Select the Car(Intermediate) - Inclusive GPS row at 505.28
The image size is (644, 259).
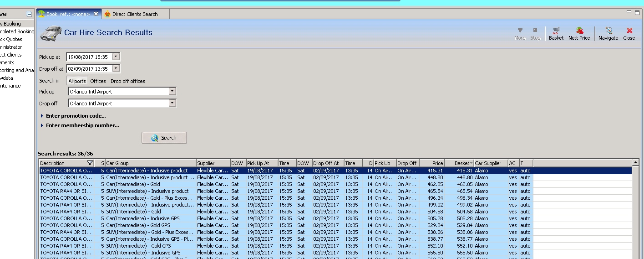tap(335, 218)
